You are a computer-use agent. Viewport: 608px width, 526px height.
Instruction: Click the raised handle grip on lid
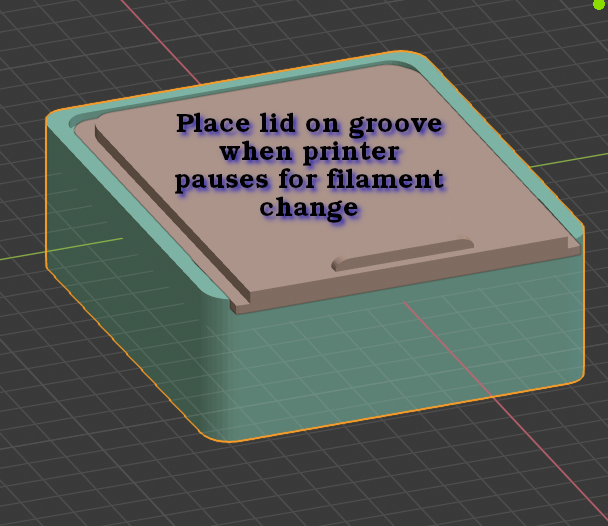coord(402,254)
